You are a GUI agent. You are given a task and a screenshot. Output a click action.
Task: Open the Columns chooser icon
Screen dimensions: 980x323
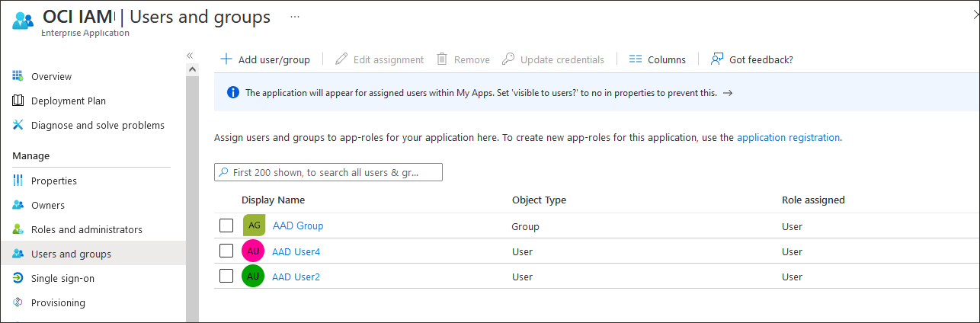[x=636, y=59]
